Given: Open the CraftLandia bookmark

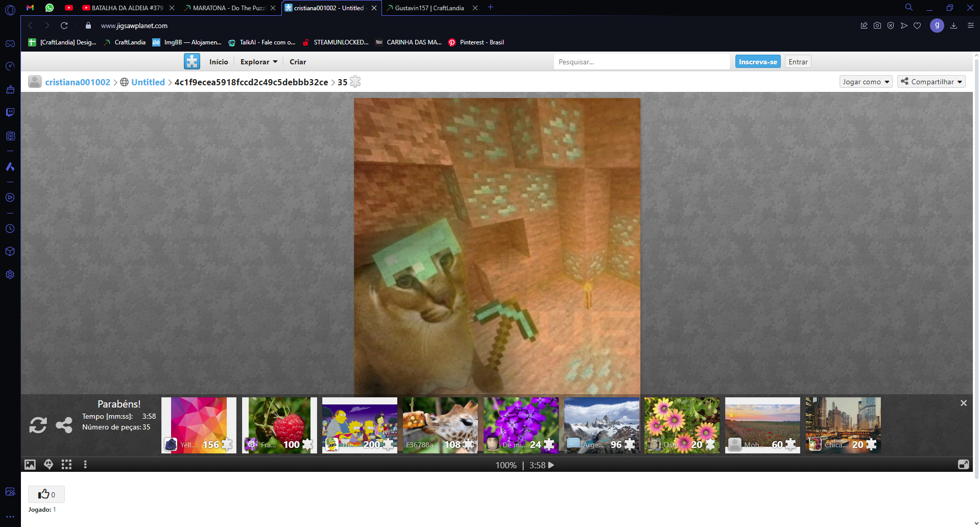Looking at the screenshot, I should point(125,42).
